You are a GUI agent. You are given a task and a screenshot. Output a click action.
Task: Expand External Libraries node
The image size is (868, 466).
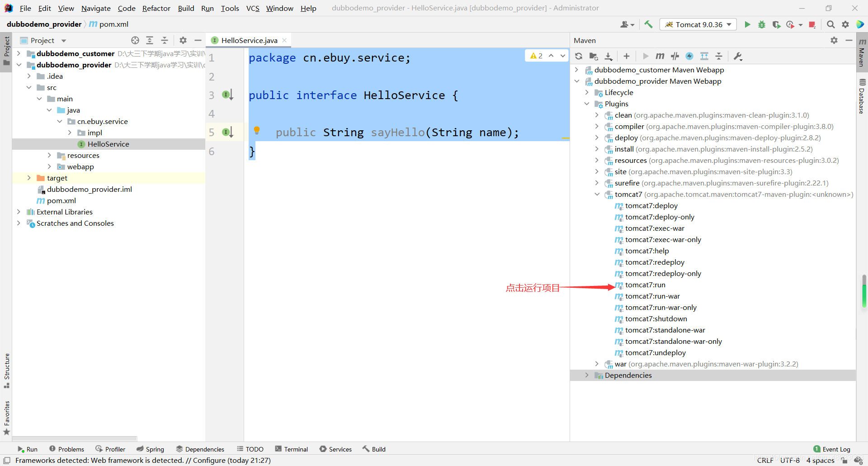click(x=19, y=212)
